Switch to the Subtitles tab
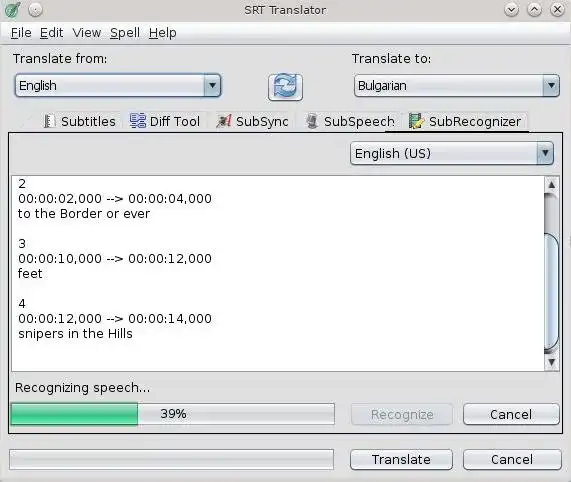 80,121
